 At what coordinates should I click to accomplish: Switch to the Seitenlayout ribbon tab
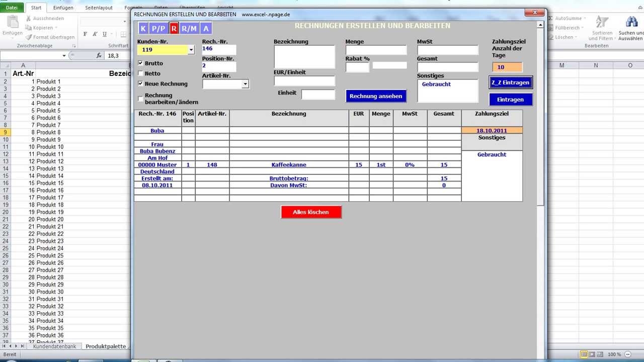[99, 8]
